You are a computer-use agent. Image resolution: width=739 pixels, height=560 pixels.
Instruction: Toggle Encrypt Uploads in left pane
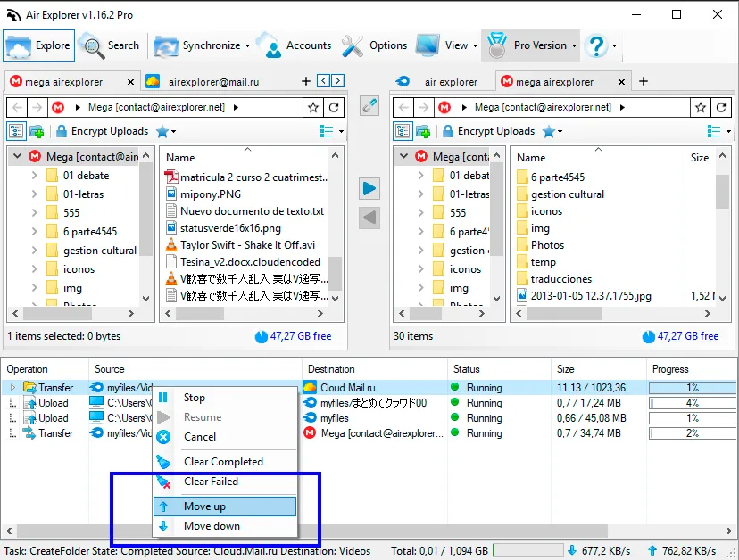(x=103, y=131)
